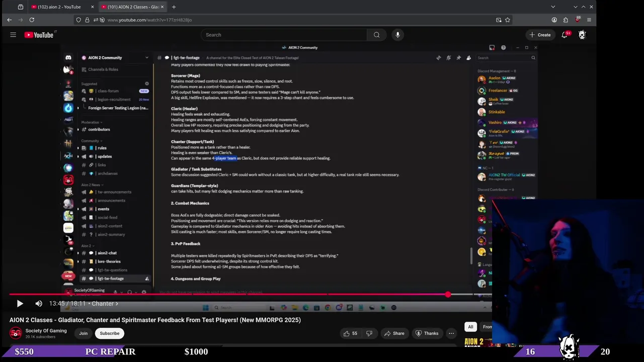This screenshot has height=362, width=644.
Task: Open the YouTube guide menu icon
Action: tap(13, 35)
